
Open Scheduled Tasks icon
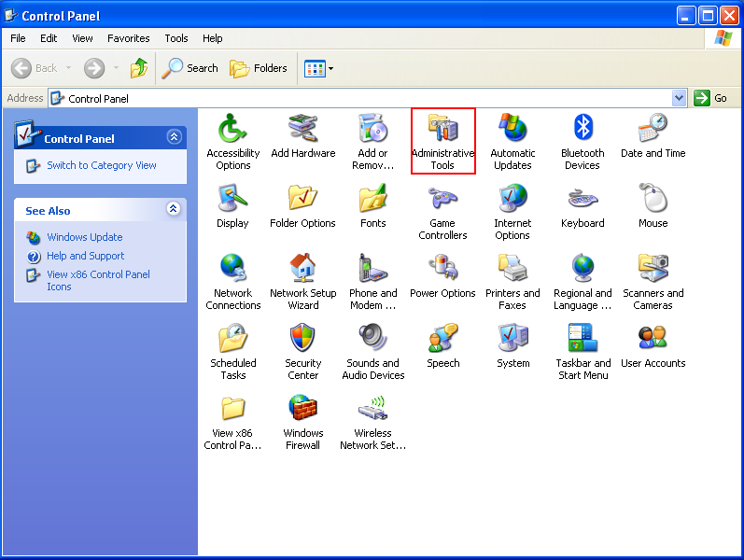233,352
